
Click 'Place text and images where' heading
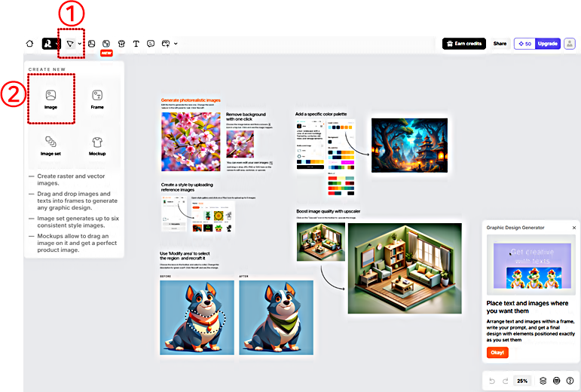pos(527,303)
